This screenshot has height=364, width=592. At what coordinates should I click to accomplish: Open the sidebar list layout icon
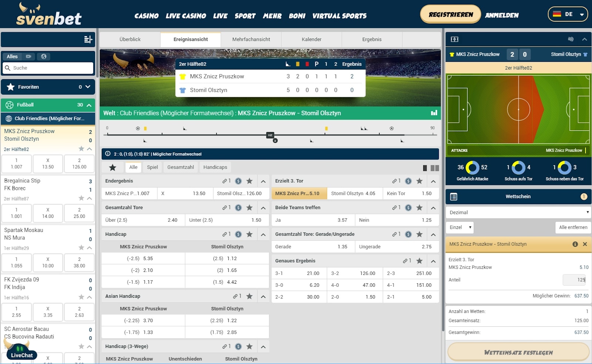88,39
